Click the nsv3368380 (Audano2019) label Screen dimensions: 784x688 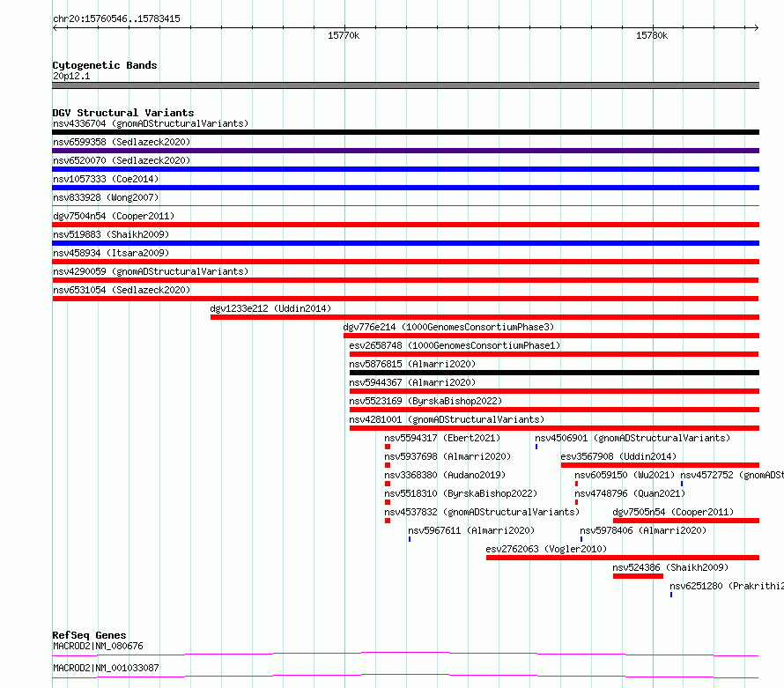point(445,475)
